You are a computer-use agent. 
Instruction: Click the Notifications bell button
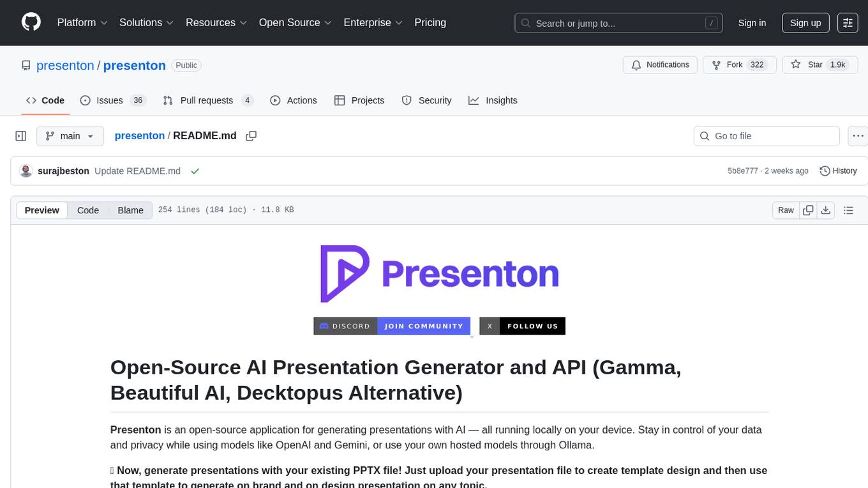tap(660, 65)
